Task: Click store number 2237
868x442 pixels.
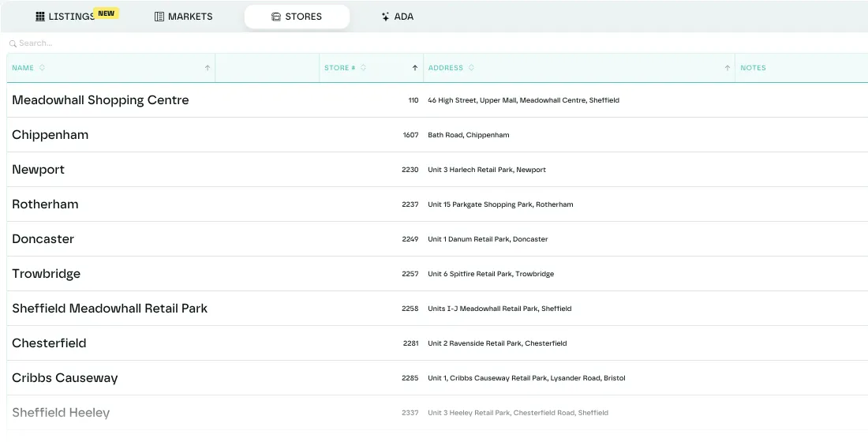Action: [x=410, y=204]
